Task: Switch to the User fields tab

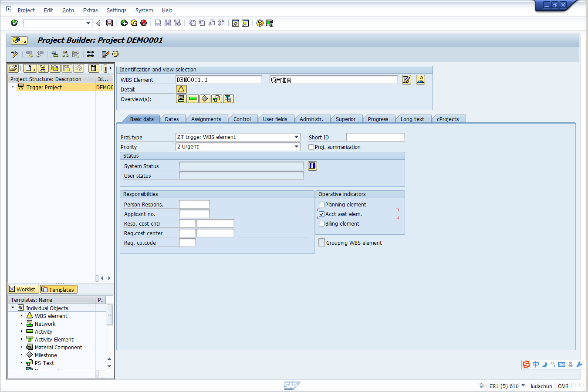Action: tap(275, 119)
